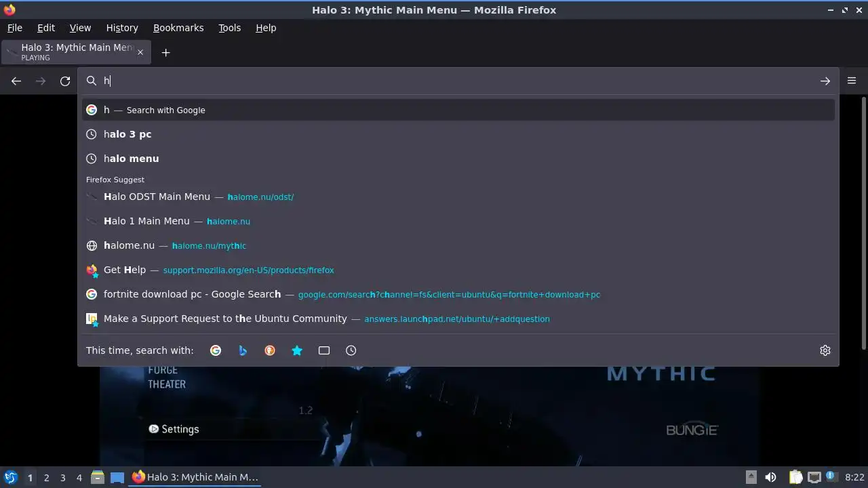Open the Help menu
The width and height of the screenshot is (868, 488).
click(x=266, y=28)
